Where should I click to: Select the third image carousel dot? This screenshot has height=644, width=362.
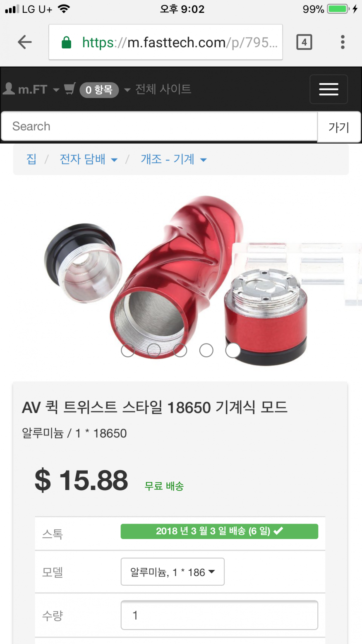(x=180, y=350)
